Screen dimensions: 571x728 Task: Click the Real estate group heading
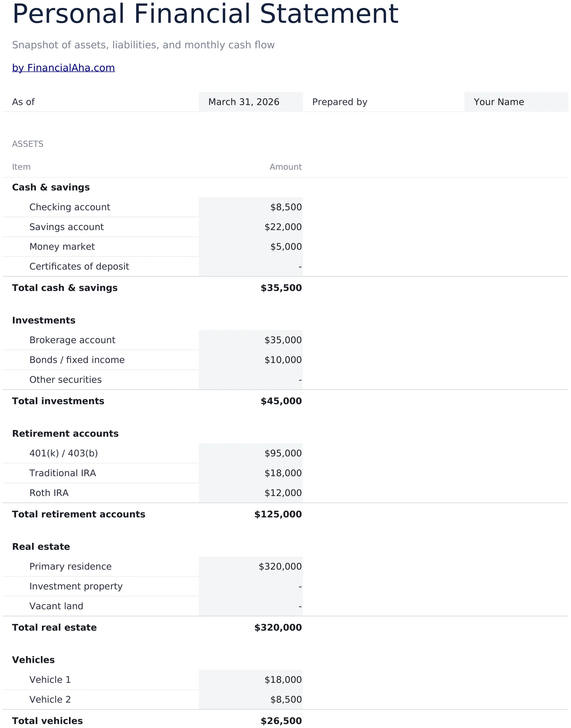click(x=41, y=547)
